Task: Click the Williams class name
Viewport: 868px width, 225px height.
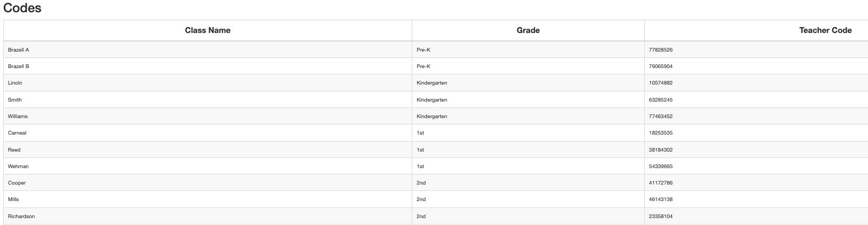Action: pos(18,116)
